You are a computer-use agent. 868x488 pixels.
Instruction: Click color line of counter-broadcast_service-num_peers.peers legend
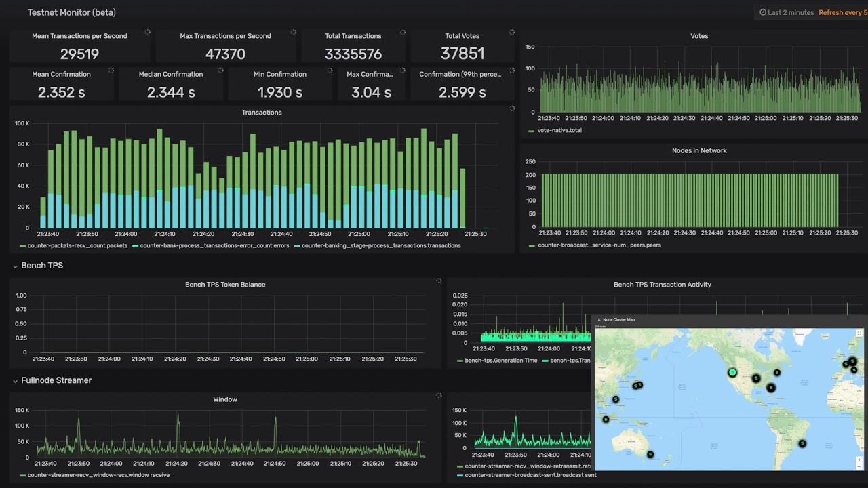532,245
